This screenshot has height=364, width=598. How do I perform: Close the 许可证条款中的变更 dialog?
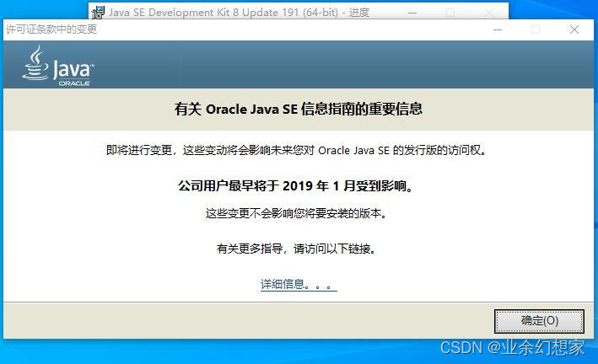pos(574,29)
